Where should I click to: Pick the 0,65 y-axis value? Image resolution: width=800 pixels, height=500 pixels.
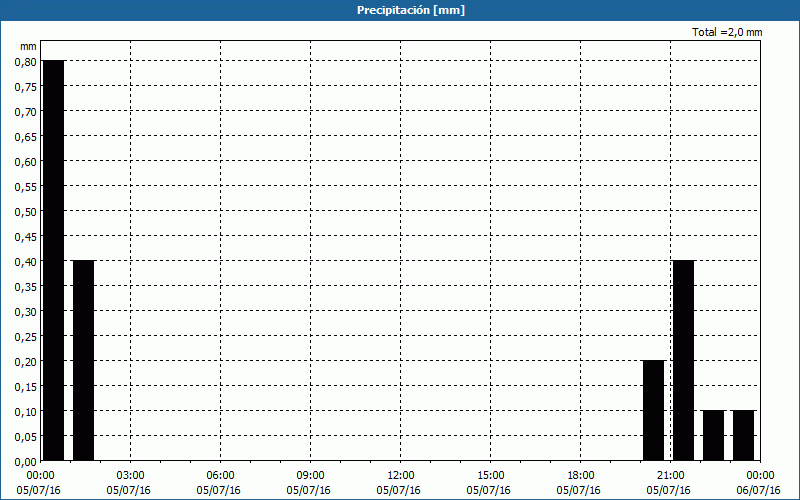[x=26, y=137]
